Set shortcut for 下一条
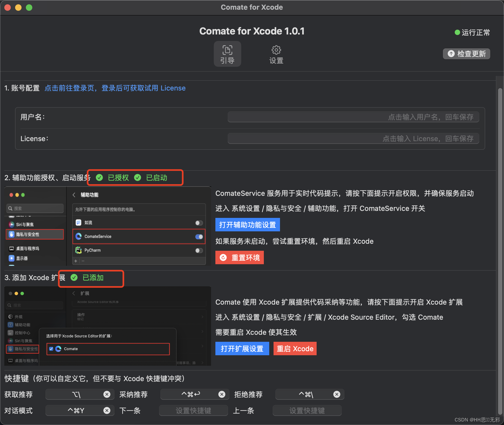This screenshot has width=504, height=425. coord(194,410)
